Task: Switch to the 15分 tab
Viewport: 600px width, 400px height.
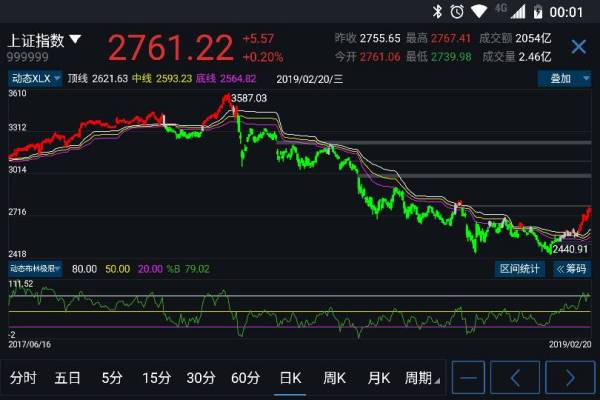Action: [x=156, y=378]
